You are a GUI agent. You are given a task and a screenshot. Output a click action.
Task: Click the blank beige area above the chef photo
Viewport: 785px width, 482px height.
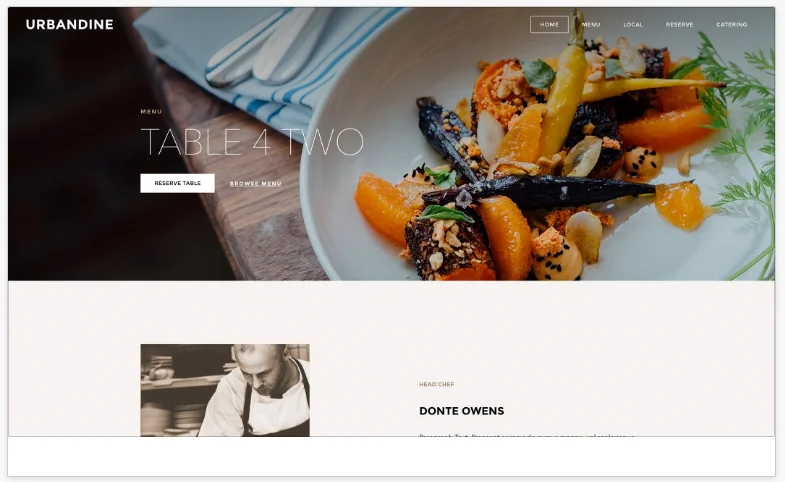pos(391,312)
